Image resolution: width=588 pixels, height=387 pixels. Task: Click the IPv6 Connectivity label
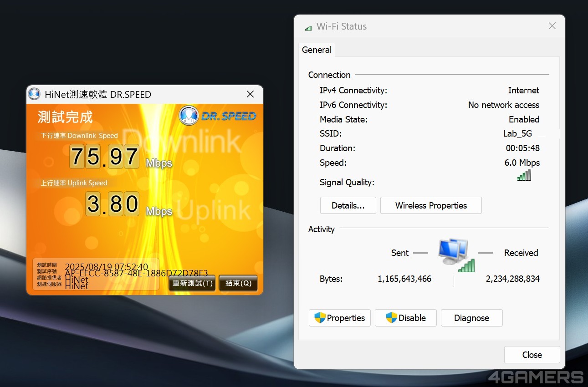pos(353,105)
